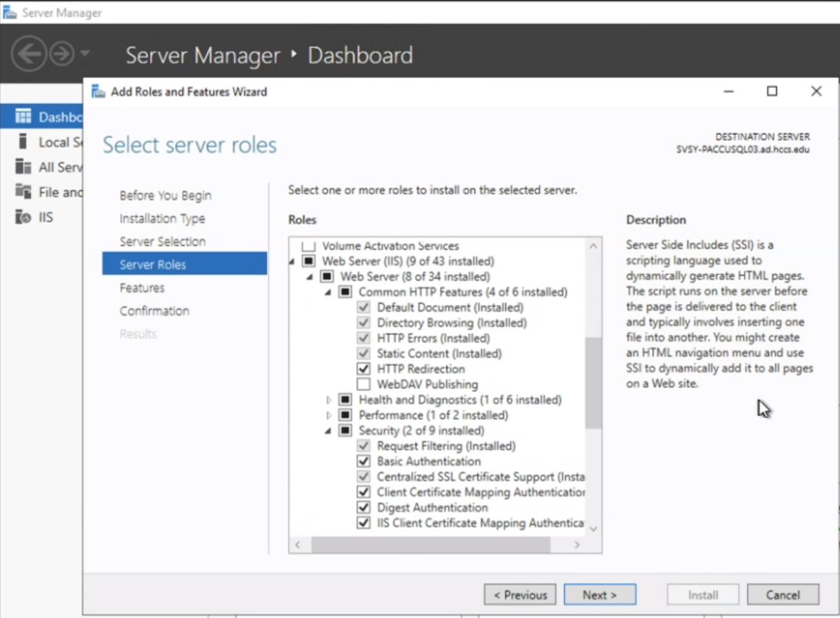Click the Server Manager app icon in title bar
This screenshot has height=618, width=840.
point(10,12)
